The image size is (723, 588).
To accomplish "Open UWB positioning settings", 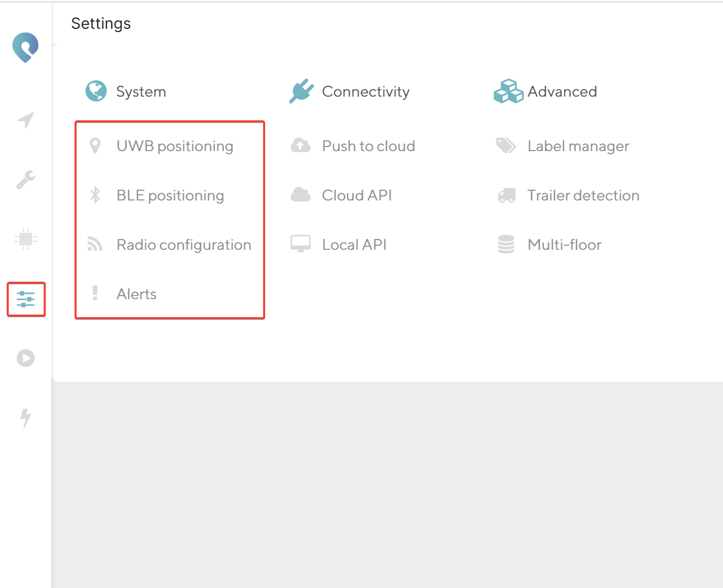I will [175, 146].
